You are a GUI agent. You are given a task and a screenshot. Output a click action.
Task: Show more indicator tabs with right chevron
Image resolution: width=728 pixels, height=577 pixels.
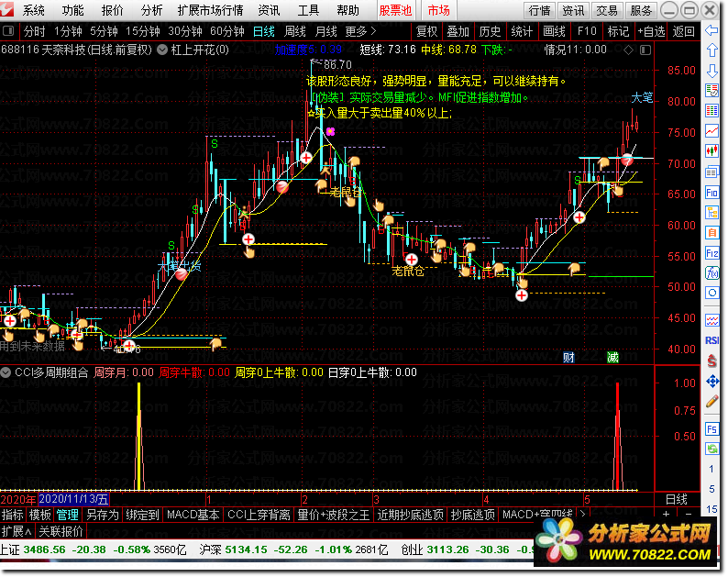tap(583, 514)
